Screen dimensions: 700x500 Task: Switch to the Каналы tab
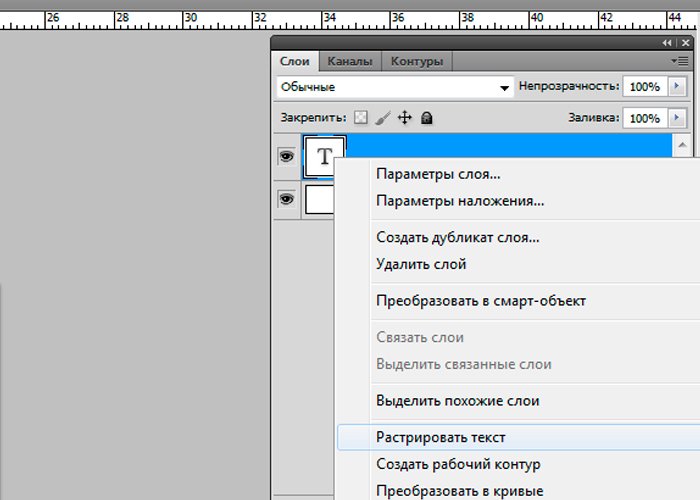[x=350, y=61]
